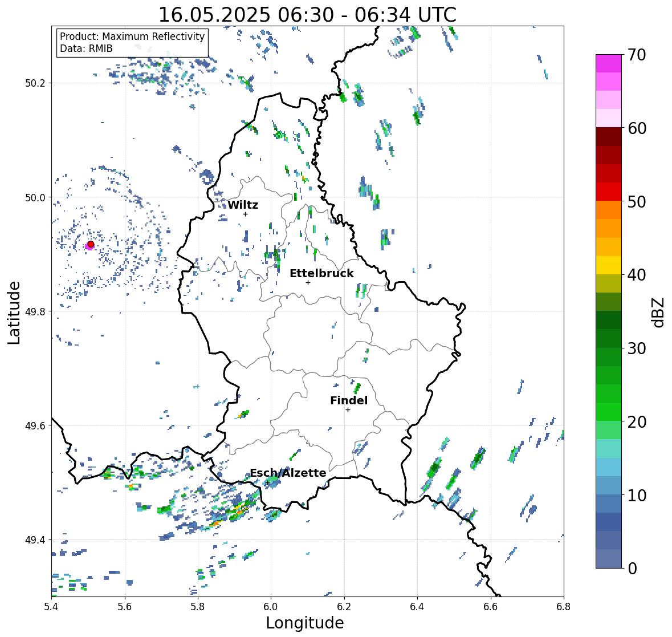
Task: Click the 49.6 latitude tick label
Action: click(x=35, y=425)
